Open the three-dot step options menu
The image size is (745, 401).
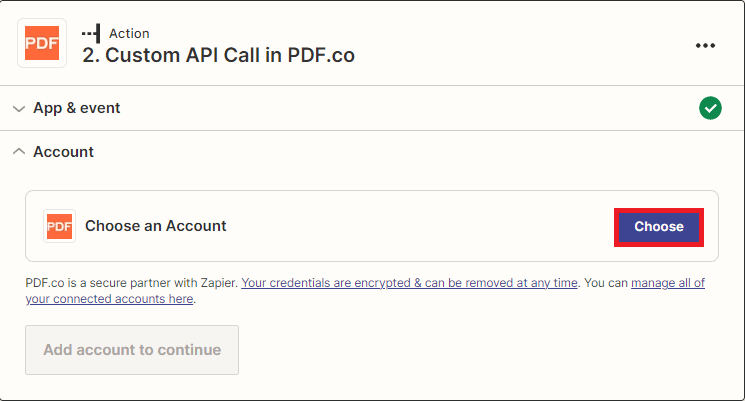(x=706, y=45)
